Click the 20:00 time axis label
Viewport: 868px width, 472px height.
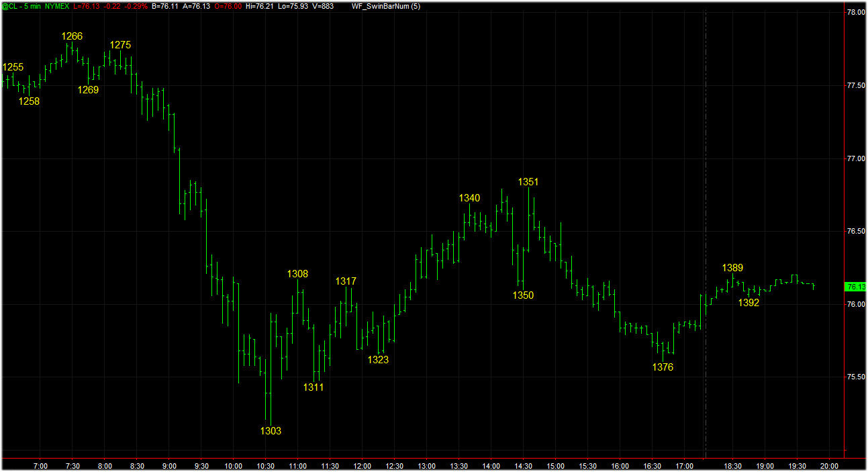click(x=830, y=466)
